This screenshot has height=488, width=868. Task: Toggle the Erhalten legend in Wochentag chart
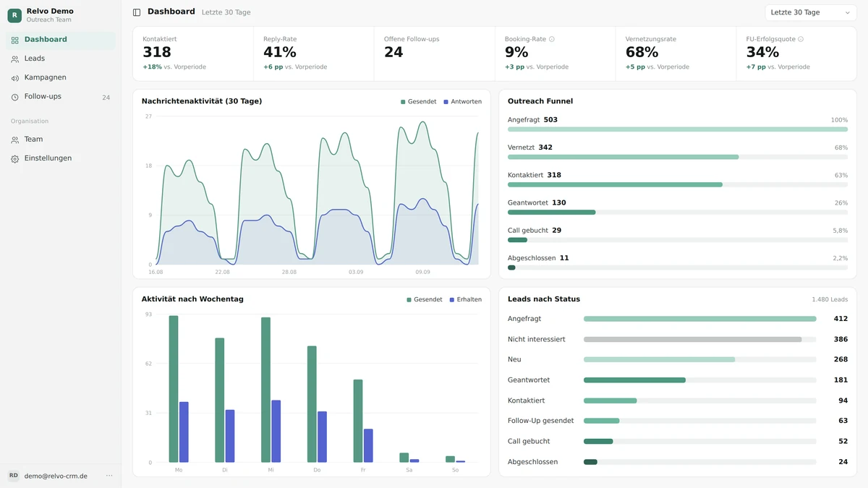(465, 299)
